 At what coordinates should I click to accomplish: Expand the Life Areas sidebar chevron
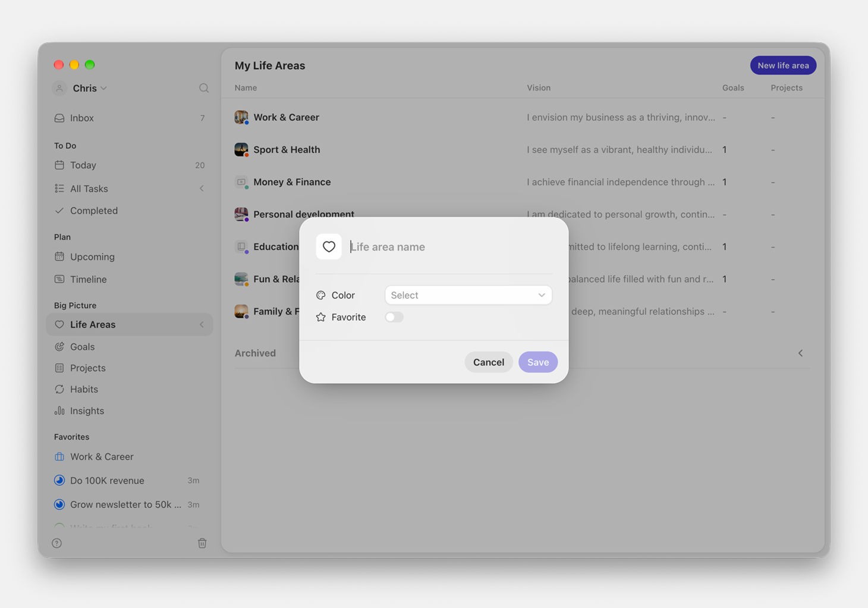202,324
